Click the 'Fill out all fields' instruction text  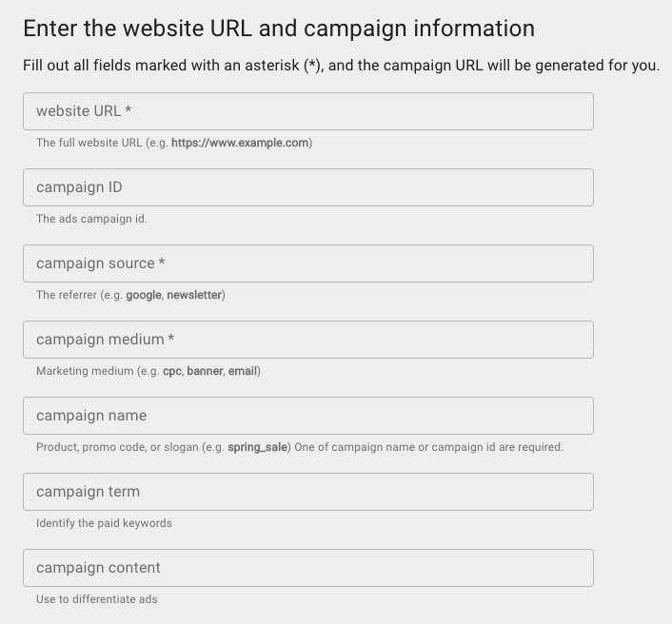(x=341, y=67)
